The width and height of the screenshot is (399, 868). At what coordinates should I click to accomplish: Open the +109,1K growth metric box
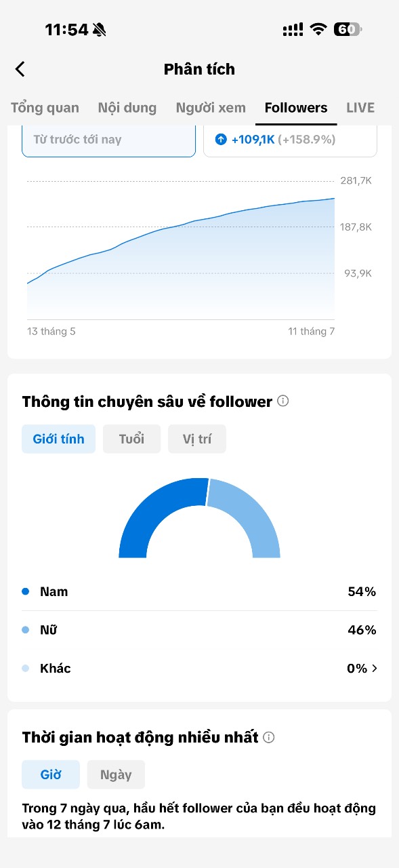[290, 140]
